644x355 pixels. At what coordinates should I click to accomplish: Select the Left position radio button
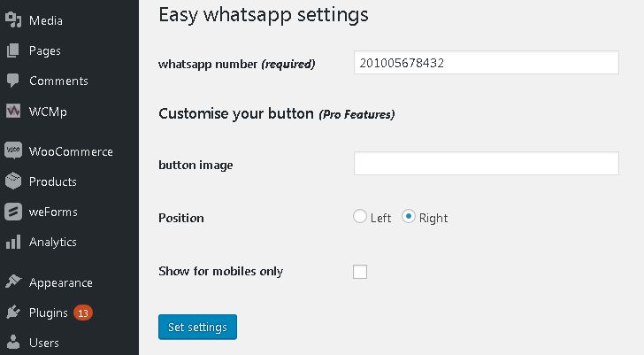coord(360,217)
